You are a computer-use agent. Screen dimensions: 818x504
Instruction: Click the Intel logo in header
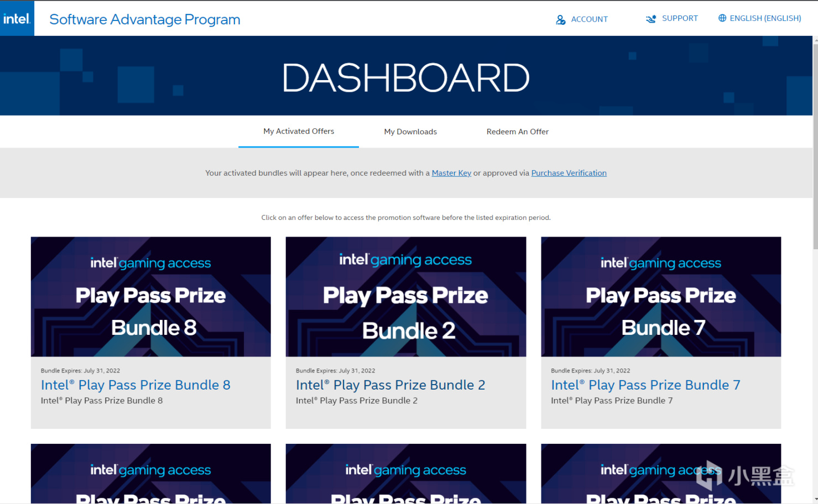(17, 18)
